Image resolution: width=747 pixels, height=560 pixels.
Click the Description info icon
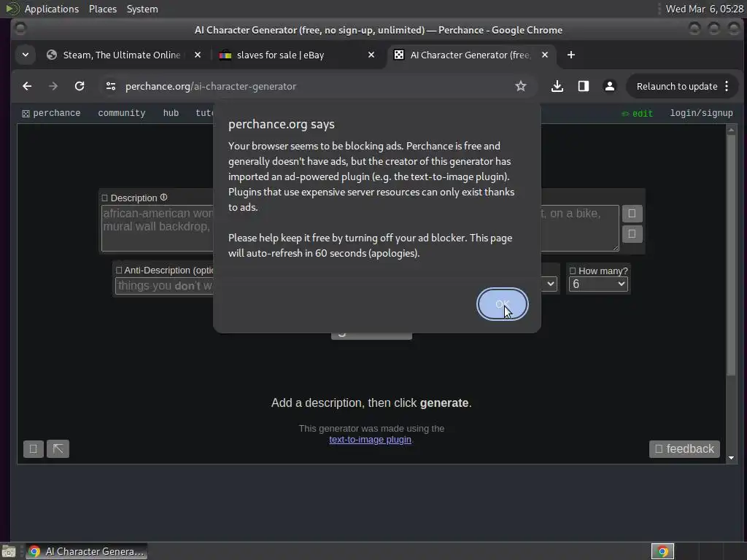coord(164,197)
